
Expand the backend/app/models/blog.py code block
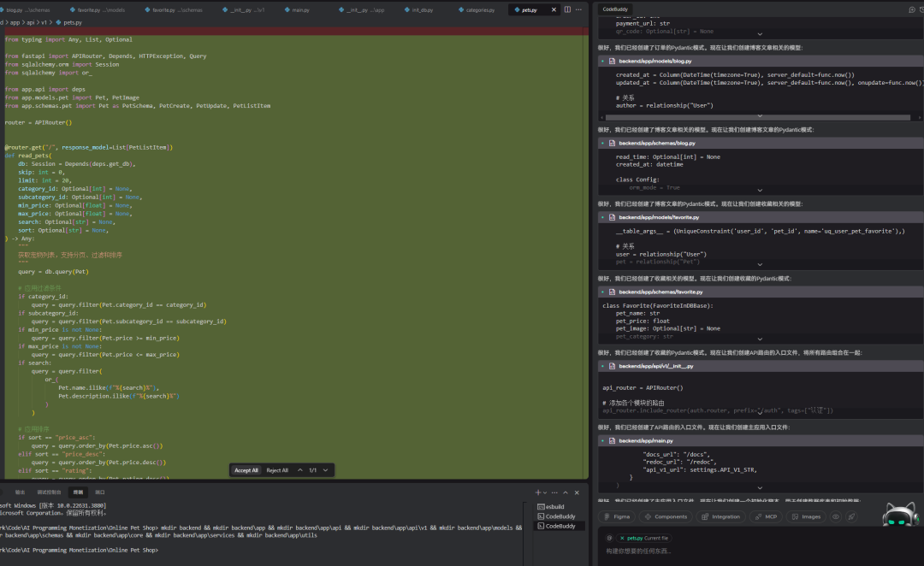tap(760, 116)
